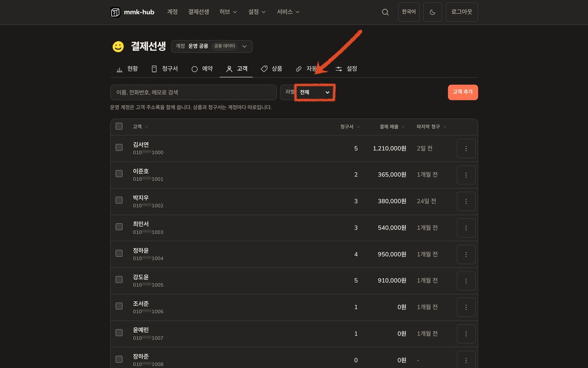Click the 로그아웃 button
This screenshot has width=588, height=368.
pos(462,12)
